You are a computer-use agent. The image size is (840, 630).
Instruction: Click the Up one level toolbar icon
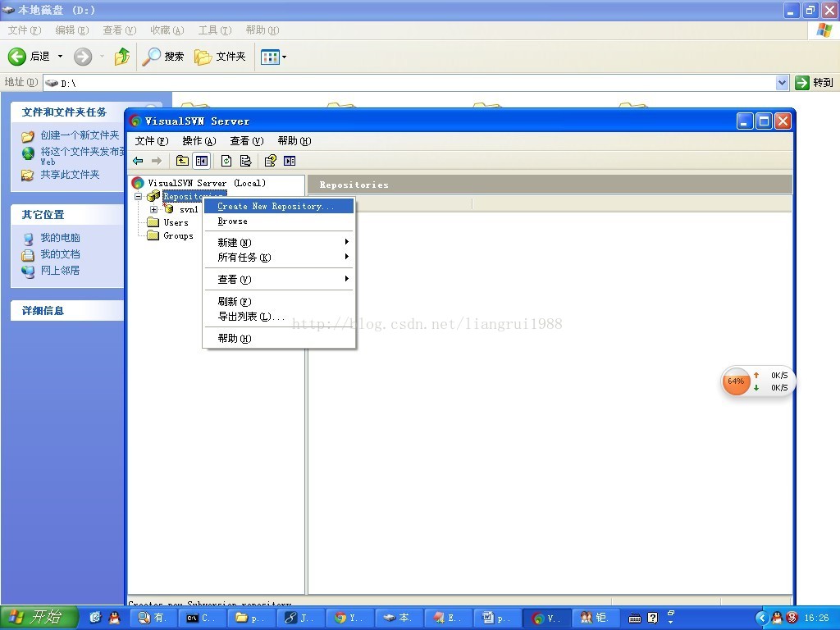(x=182, y=161)
